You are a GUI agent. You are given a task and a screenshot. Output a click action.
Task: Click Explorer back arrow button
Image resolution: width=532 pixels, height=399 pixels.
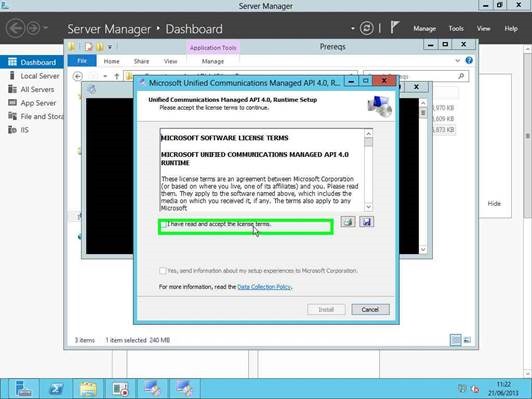78,76
